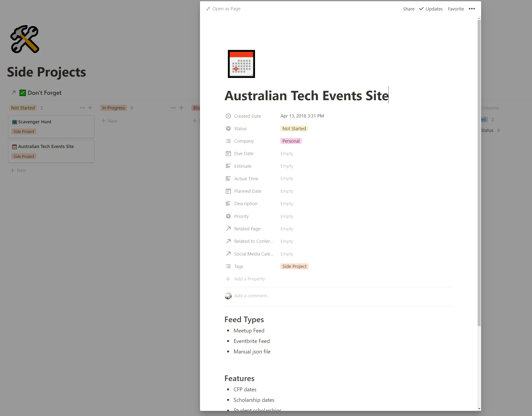The image size is (532, 416).
Task: Open the In Progress column three-dots menu
Action: click(x=173, y=108)
